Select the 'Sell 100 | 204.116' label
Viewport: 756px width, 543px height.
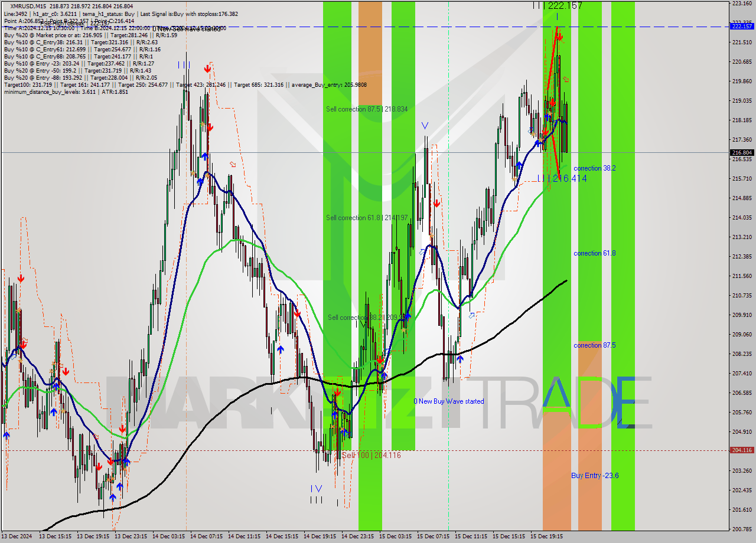[x=371, y=455]
